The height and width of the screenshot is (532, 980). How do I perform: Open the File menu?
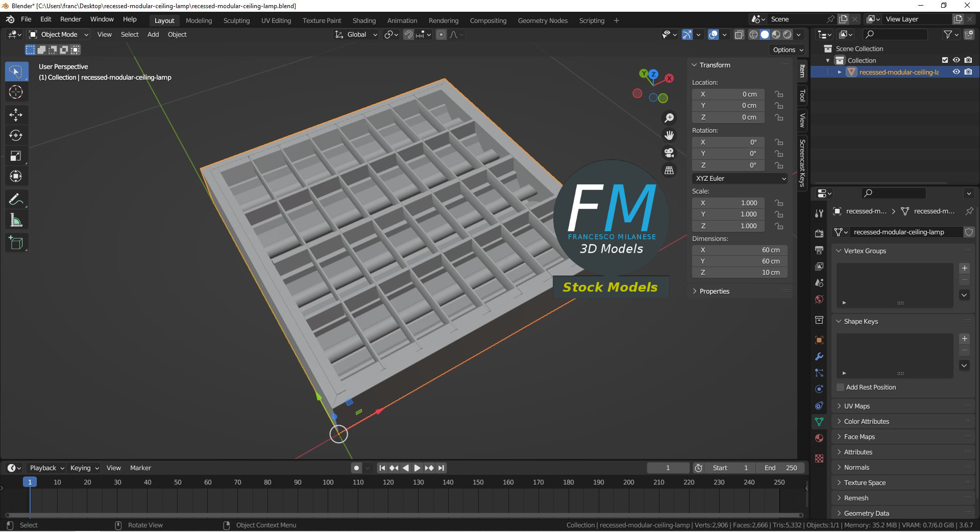[26, 19]
